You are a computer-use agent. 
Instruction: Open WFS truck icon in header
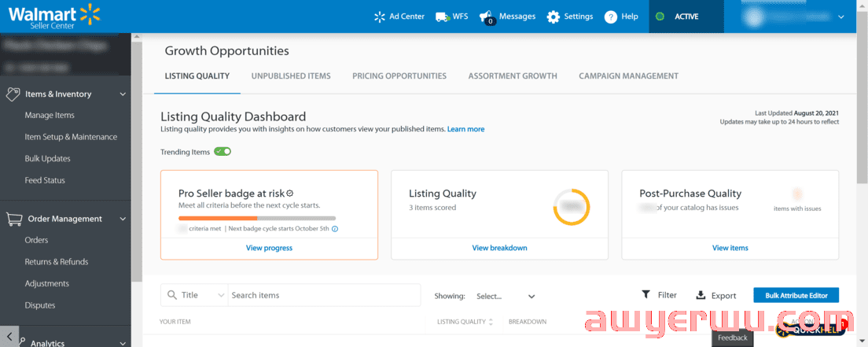click(442, 17)
